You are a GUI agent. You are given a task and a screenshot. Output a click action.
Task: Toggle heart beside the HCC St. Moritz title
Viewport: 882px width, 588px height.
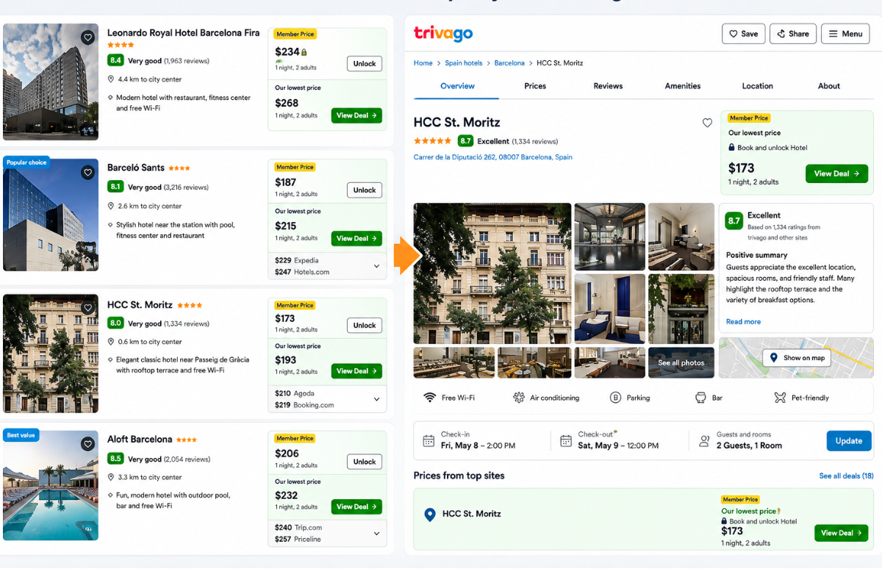pos(707,123)
